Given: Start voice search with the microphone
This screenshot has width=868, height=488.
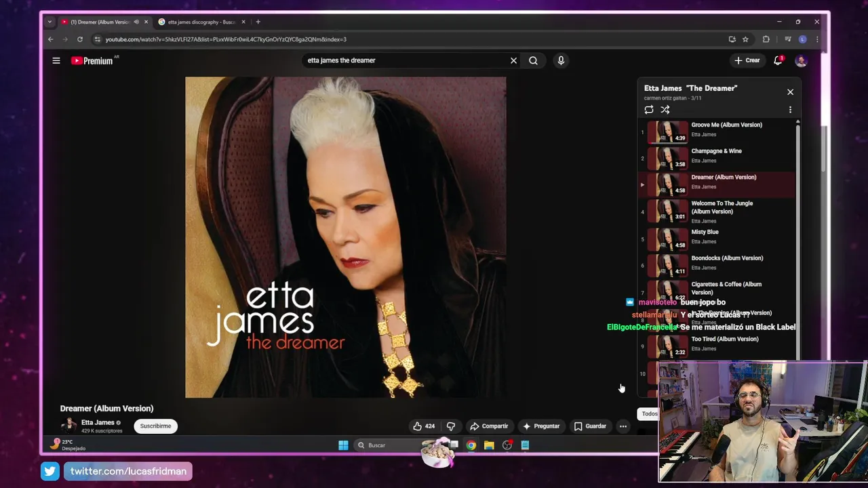Looking at the screenshot, I should (561, 60).
